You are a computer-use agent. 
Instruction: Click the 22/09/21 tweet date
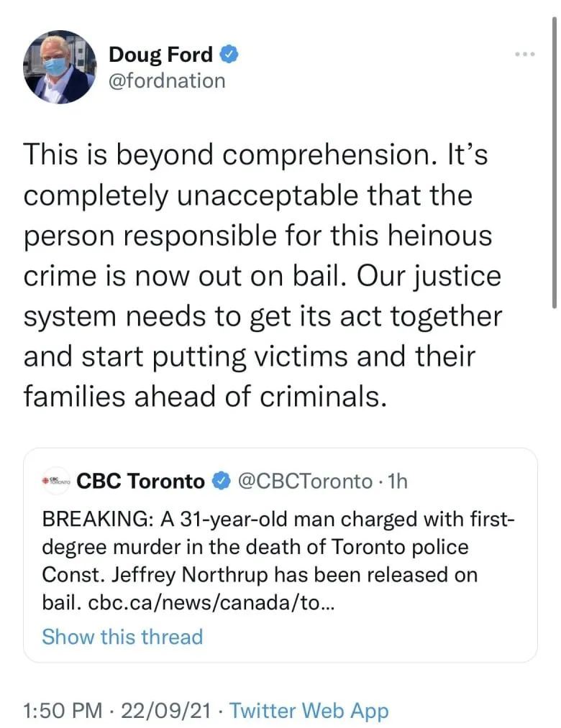point(166,711)
